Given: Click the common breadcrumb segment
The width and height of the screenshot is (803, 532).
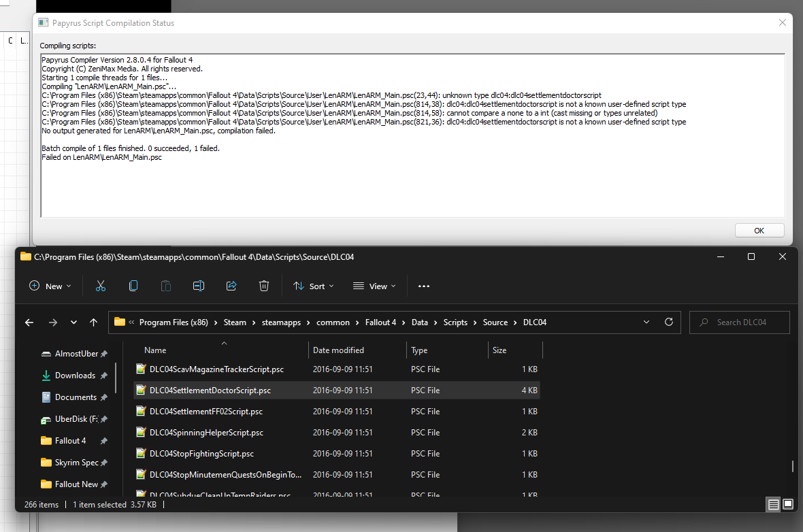Looking at the screenshot, I should pos(333,322).
